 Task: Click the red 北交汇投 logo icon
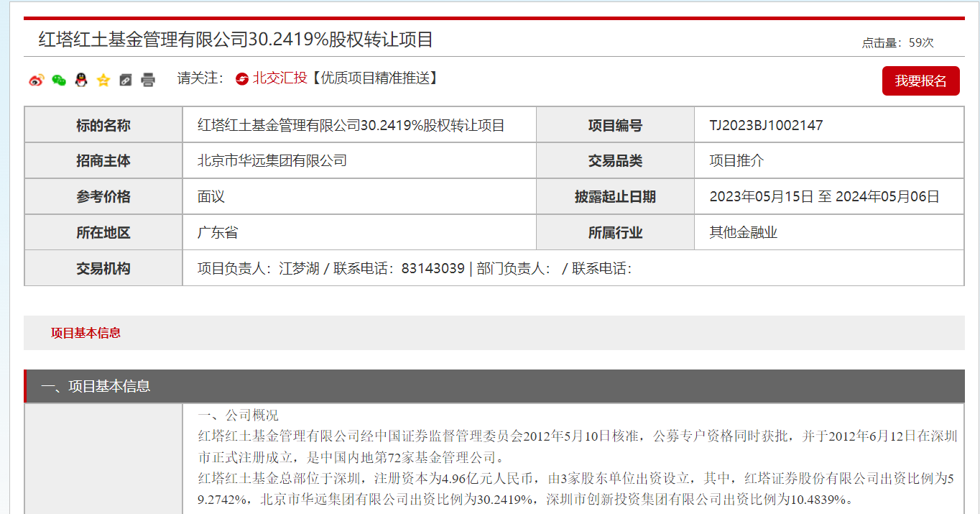click(242, 78)
